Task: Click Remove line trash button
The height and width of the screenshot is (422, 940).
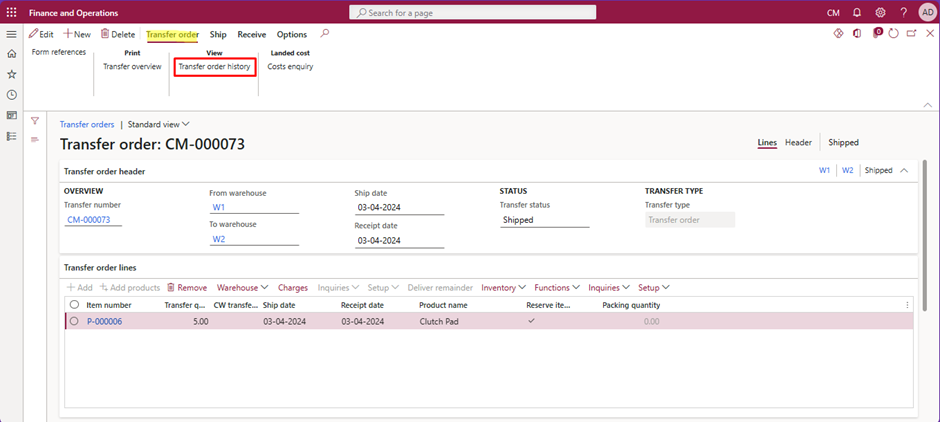Action: tap(186, 288)
